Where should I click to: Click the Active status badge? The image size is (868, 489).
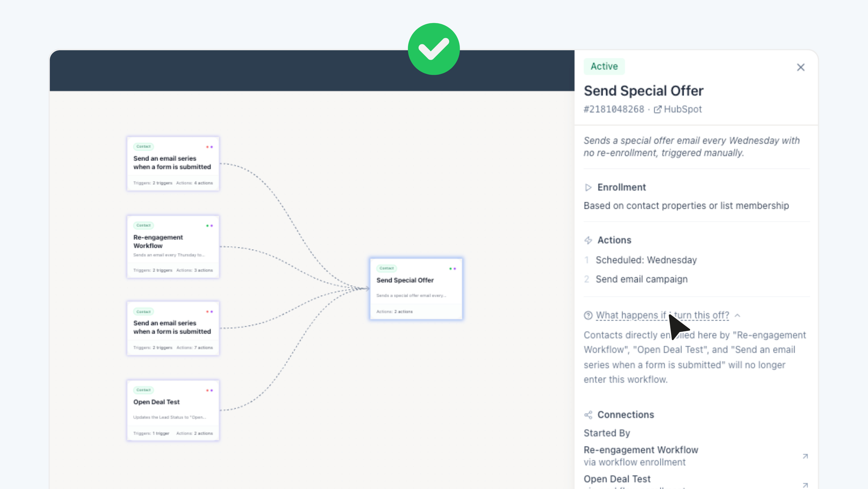pos(604,67)
